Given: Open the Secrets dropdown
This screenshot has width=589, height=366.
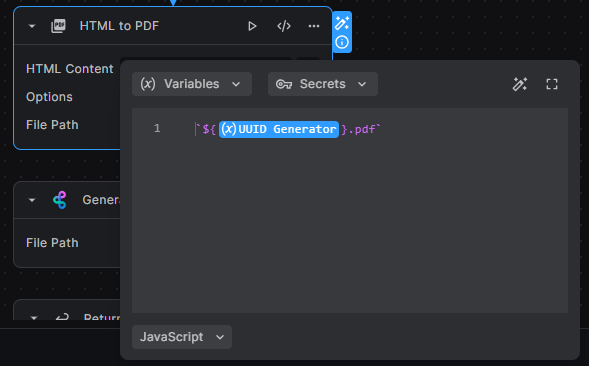Looking at the screenshot, I should point(323,84).
